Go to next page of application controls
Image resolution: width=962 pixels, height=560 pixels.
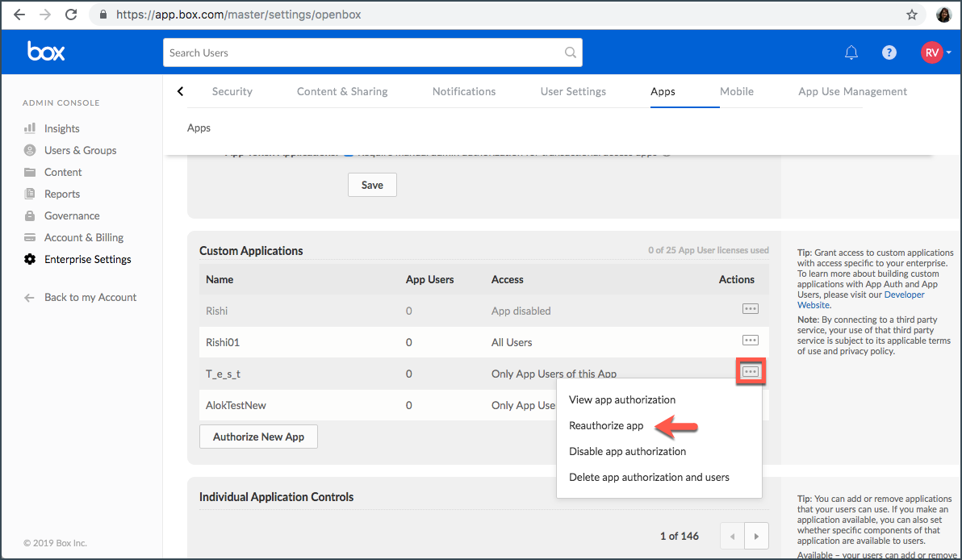(756, 536)
